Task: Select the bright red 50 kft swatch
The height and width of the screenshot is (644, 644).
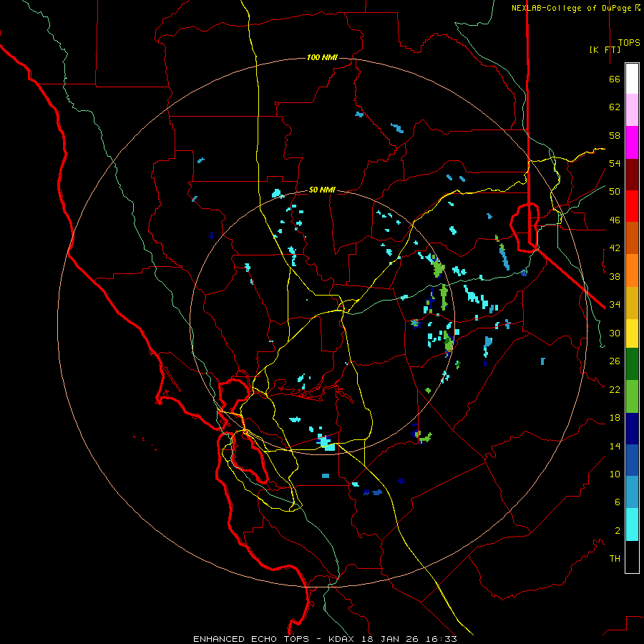Action: click(x=632, y=206)
